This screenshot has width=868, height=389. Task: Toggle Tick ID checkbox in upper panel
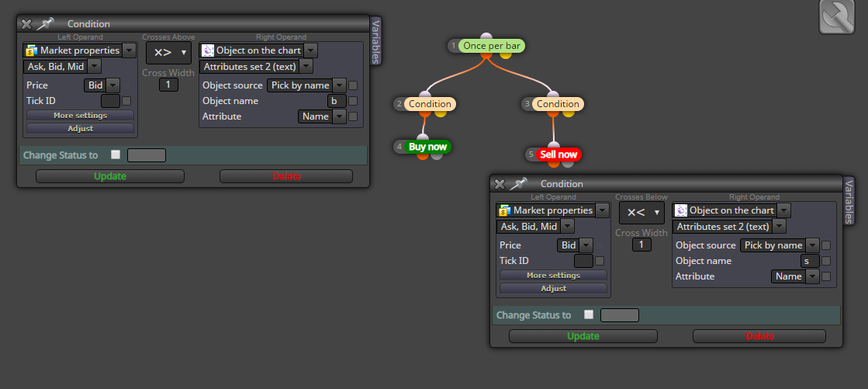pos(126,101)
